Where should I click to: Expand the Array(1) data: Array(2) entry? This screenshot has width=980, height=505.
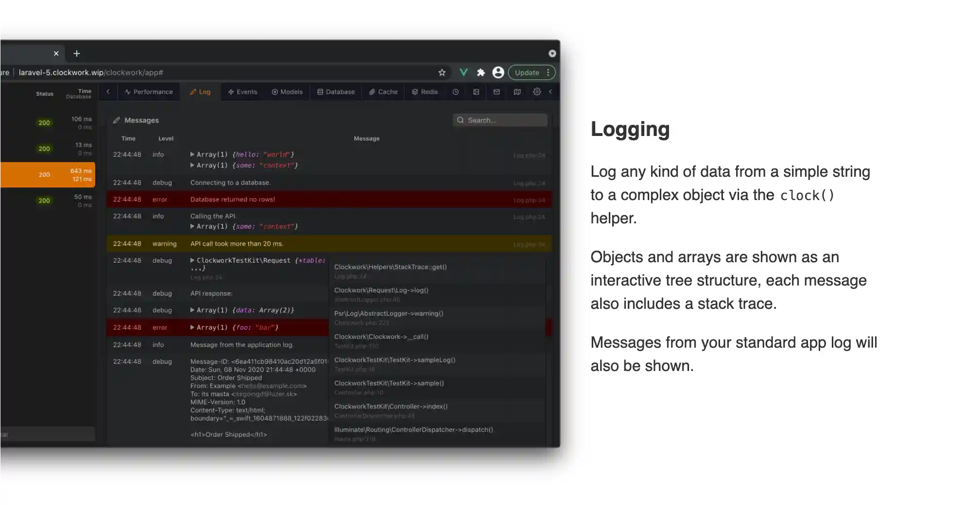(x=192, y=310)
